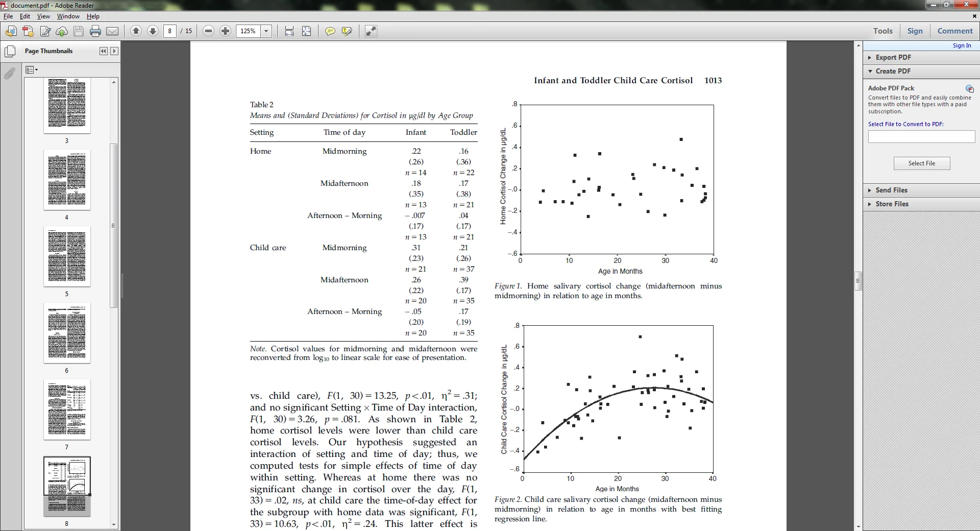Click the scrolling-mode page width icon
Screen dimensions: 980x531
click(289, 31)
